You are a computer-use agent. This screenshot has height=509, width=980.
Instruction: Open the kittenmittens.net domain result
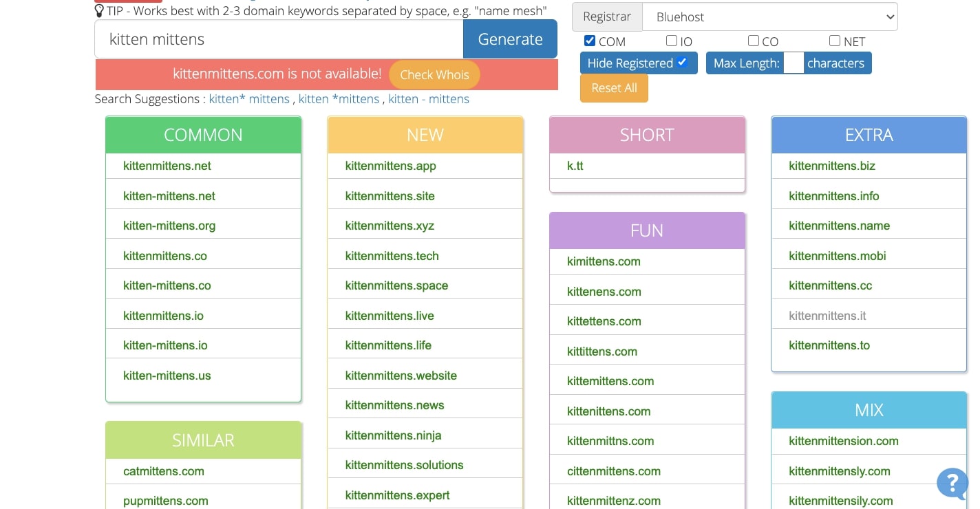[x=167, y=166]
